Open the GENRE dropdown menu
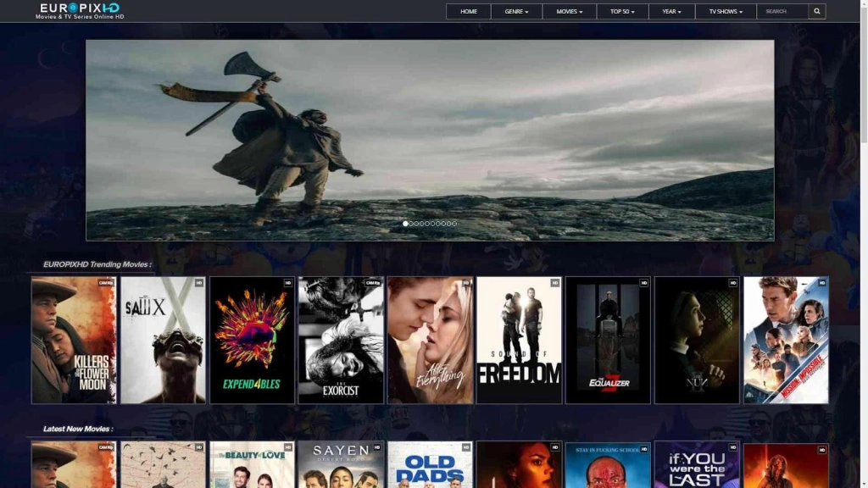The height and width of the screenshot is (488, 868). (x=515, y=11)
